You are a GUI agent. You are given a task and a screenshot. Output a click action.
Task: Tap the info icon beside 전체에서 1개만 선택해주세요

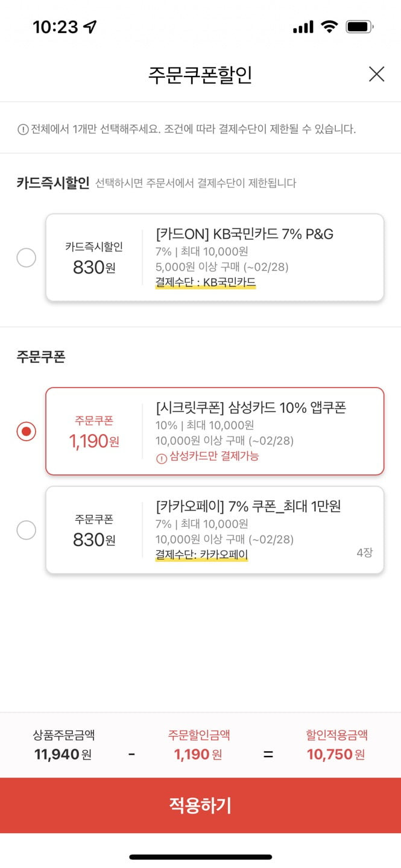23,129
